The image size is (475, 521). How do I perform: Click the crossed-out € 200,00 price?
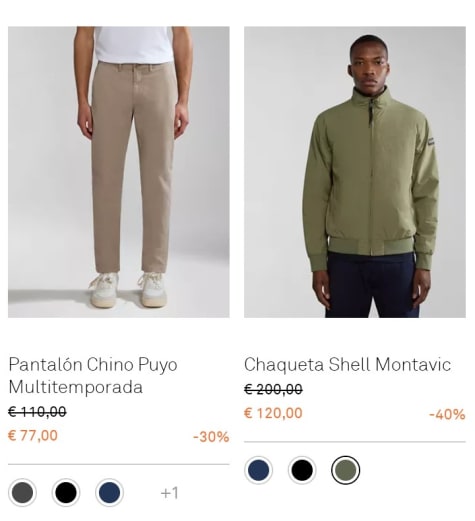click(273, 389)
